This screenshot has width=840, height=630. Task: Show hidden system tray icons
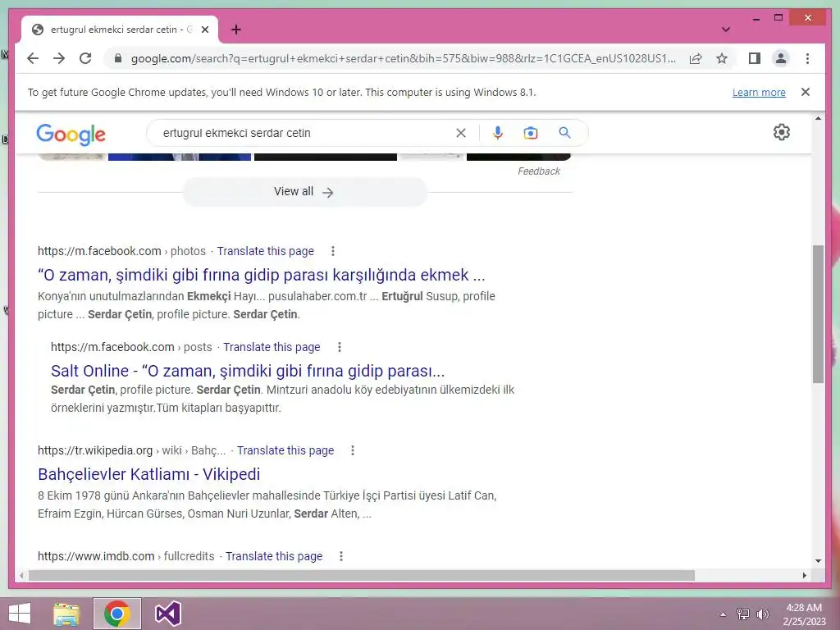tap(723, 614)
